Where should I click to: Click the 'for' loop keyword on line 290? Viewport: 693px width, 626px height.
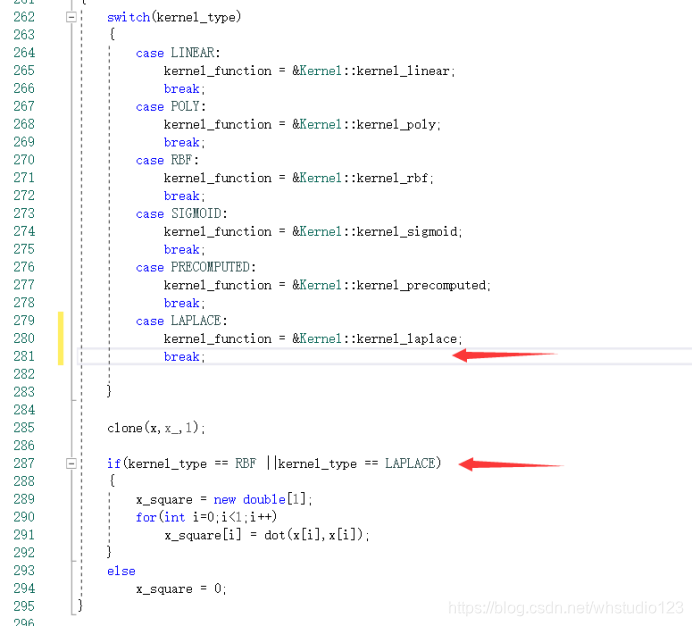tap(146, 517)
